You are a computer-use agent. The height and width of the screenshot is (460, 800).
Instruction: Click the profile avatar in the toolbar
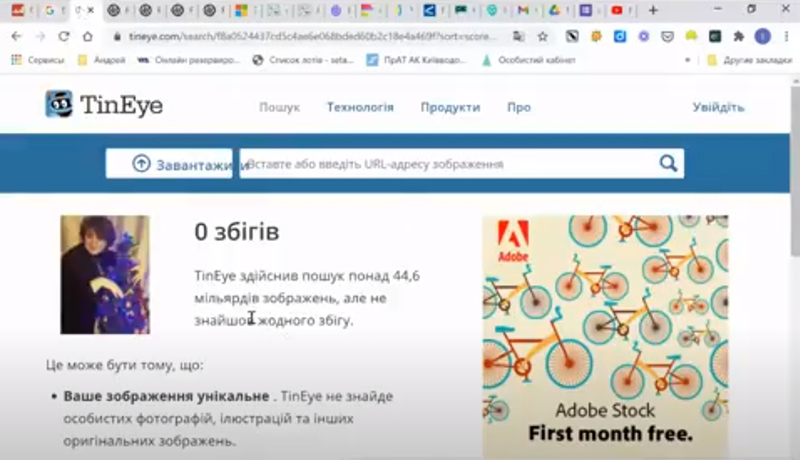(x=763, y=36)
